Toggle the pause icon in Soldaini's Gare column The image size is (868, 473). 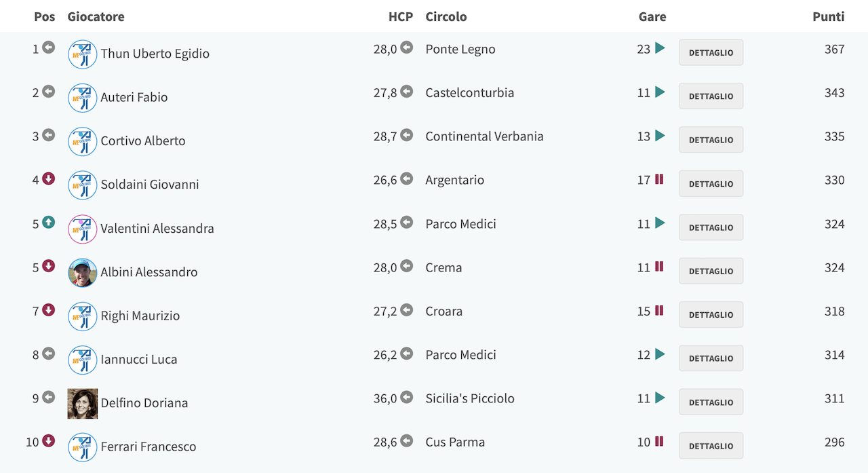click(x=659, y=179)
